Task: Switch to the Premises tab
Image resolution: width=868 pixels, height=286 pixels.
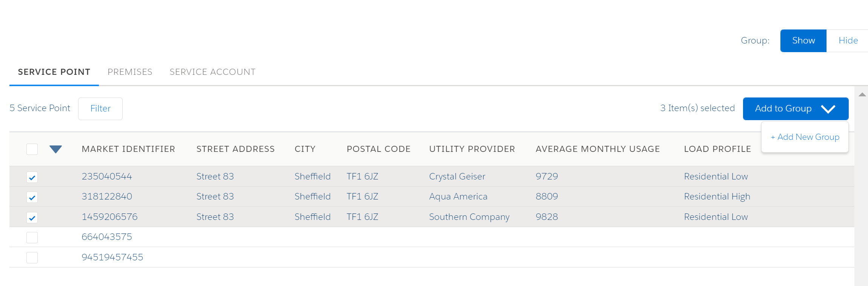Action: (x=130, y=72)
